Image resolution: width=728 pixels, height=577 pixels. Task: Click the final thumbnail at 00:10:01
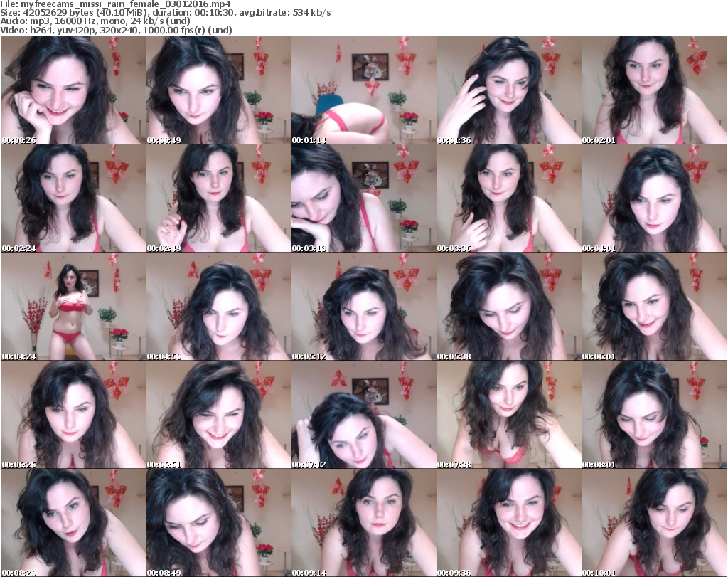(x=654, y=523)
